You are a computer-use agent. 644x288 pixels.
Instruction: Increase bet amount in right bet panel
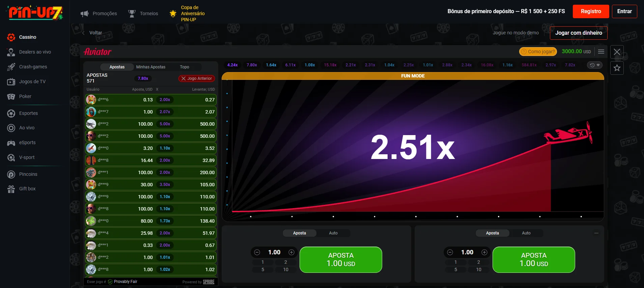484,252
